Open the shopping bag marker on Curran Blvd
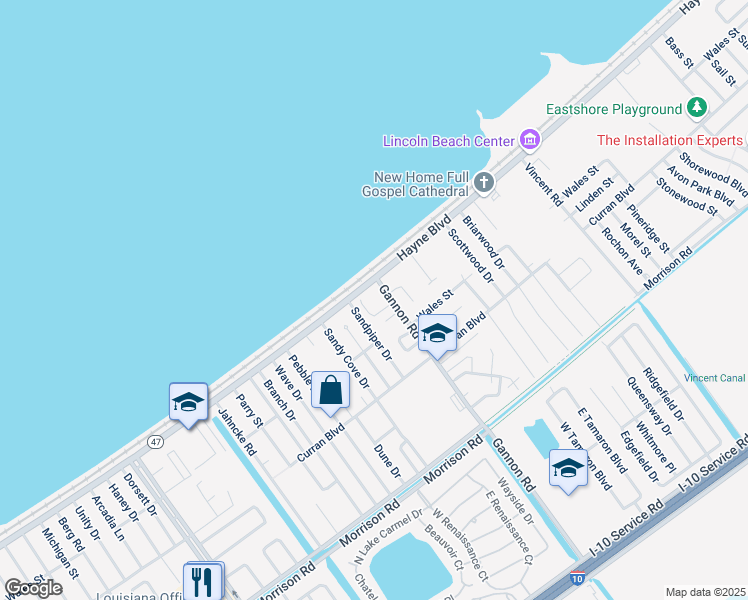 [x=331, y=393]
